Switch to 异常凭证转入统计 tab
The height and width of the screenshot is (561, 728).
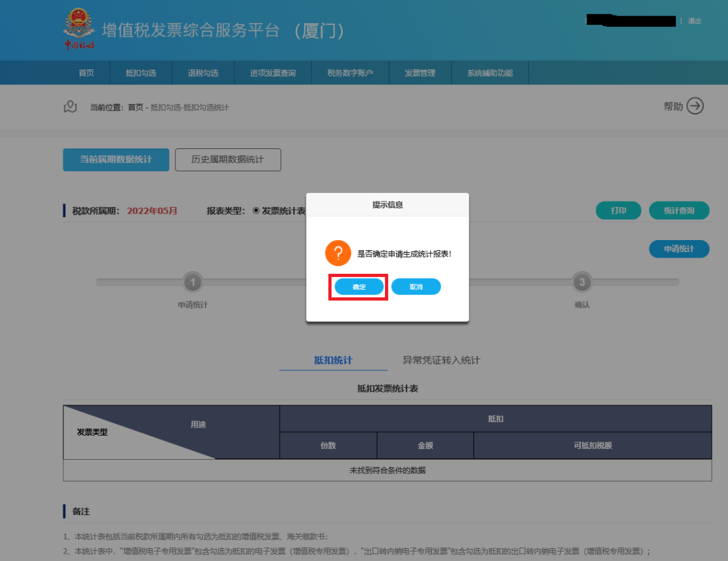(441, 360)
